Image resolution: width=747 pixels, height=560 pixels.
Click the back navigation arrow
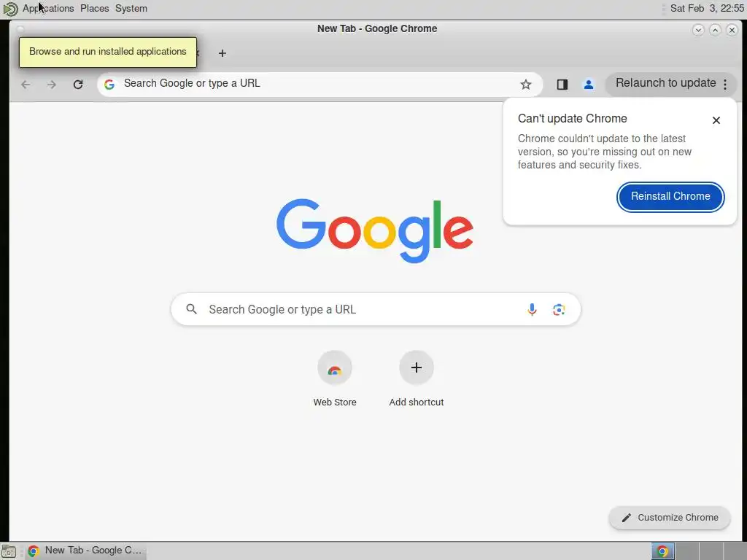(x=26, y=85)
